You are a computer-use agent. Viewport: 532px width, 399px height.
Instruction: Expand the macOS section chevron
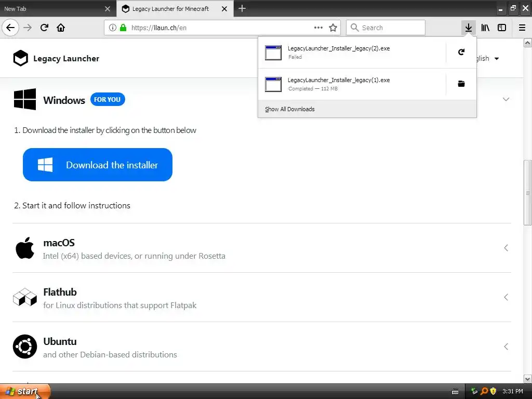coord(506,248)
